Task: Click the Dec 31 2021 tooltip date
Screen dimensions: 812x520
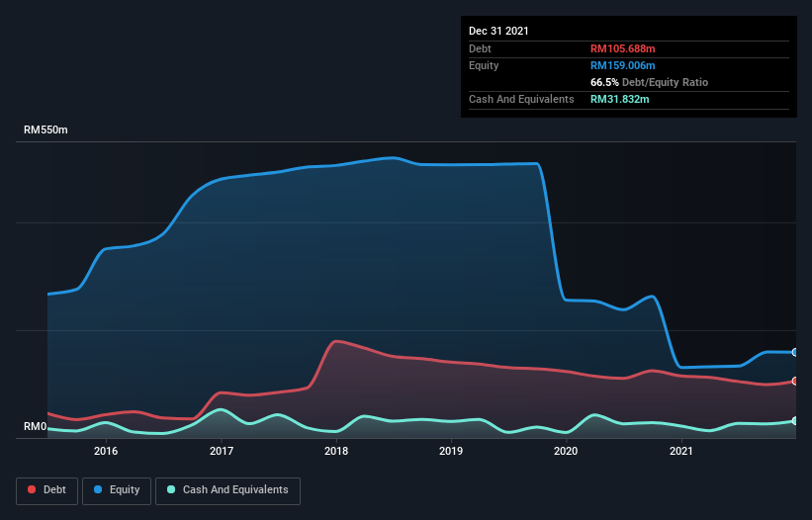Action: (x=498, y=31)
